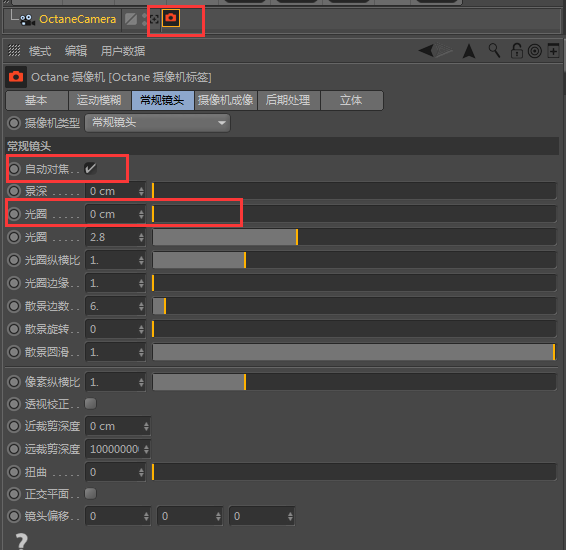Click the question mark help icon
Viewport: 566px width, 550px height.
[x=22, y=541]
